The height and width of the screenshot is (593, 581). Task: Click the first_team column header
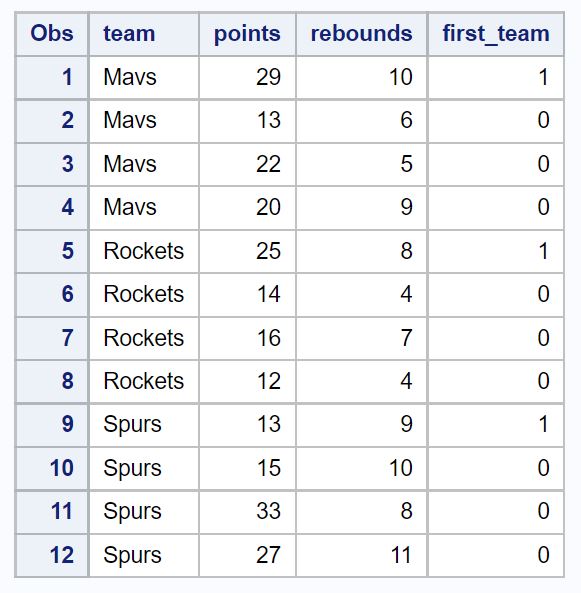tap(496, 34)
